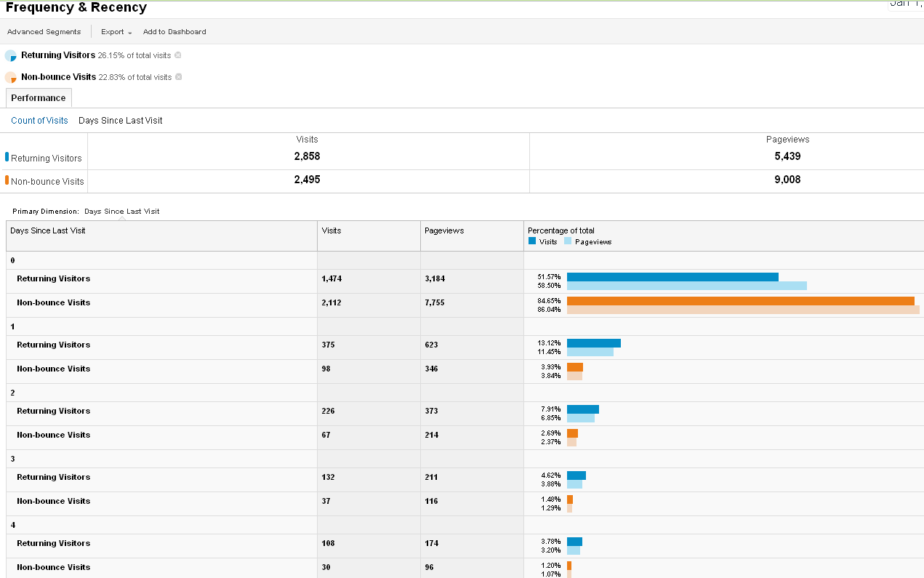The height and width of the screenshot is (578, 924).
Task: Click the 211 pageviews cell
Action: [431, 477]
